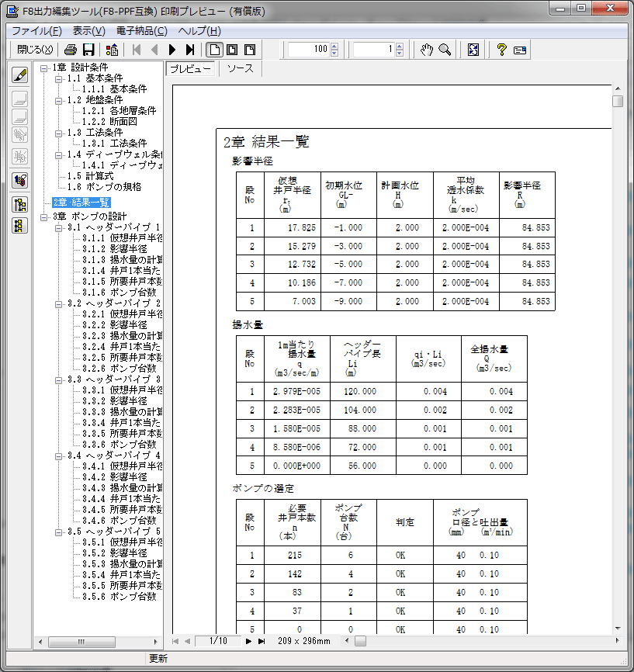Viewport: 634px width, 672px height.
Task: Open the ヘルプ(H) menu
Action: click(199, 31)
